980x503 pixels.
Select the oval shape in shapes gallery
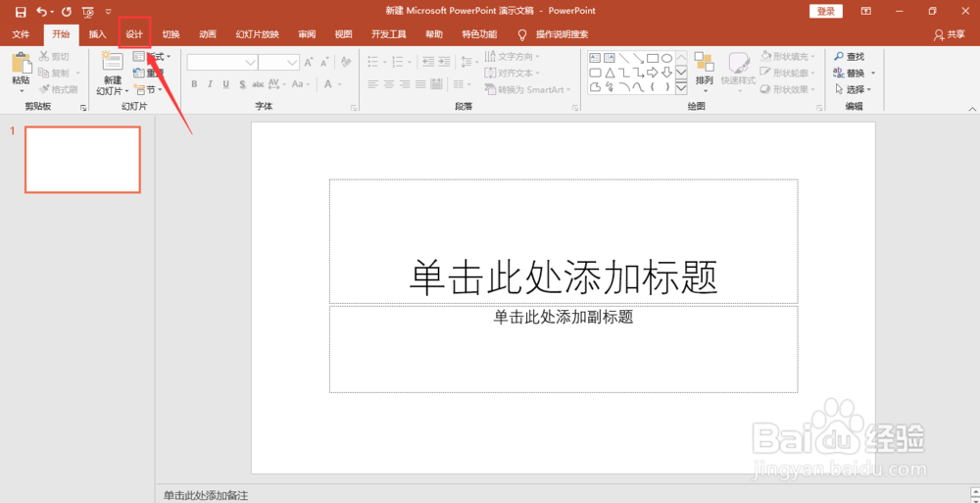666,58
